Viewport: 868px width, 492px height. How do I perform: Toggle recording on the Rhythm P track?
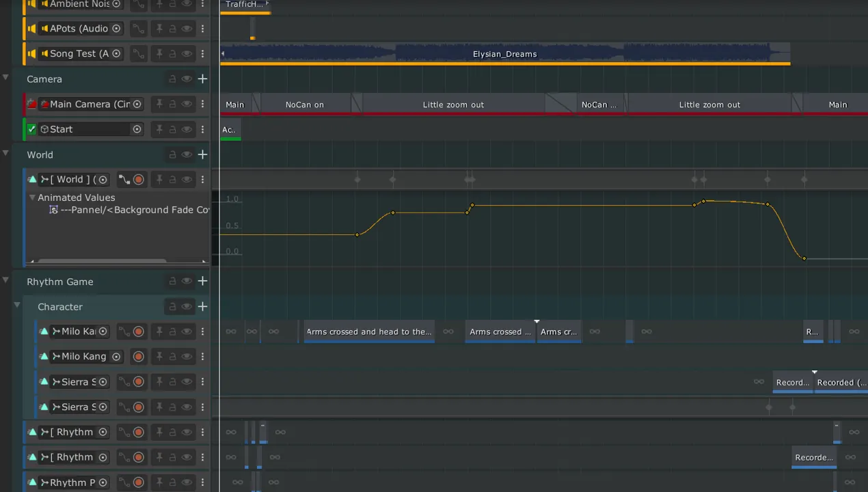coord(139,482)
